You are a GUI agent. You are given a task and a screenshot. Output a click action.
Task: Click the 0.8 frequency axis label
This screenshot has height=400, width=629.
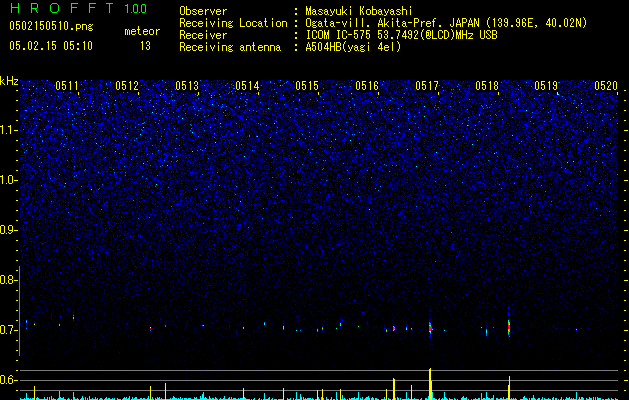pos(8,280)
